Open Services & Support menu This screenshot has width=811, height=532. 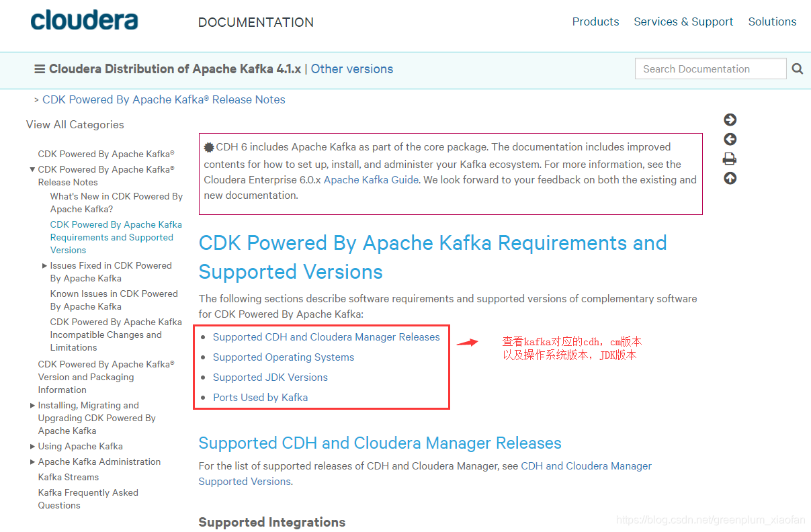(x=683, y=21)
